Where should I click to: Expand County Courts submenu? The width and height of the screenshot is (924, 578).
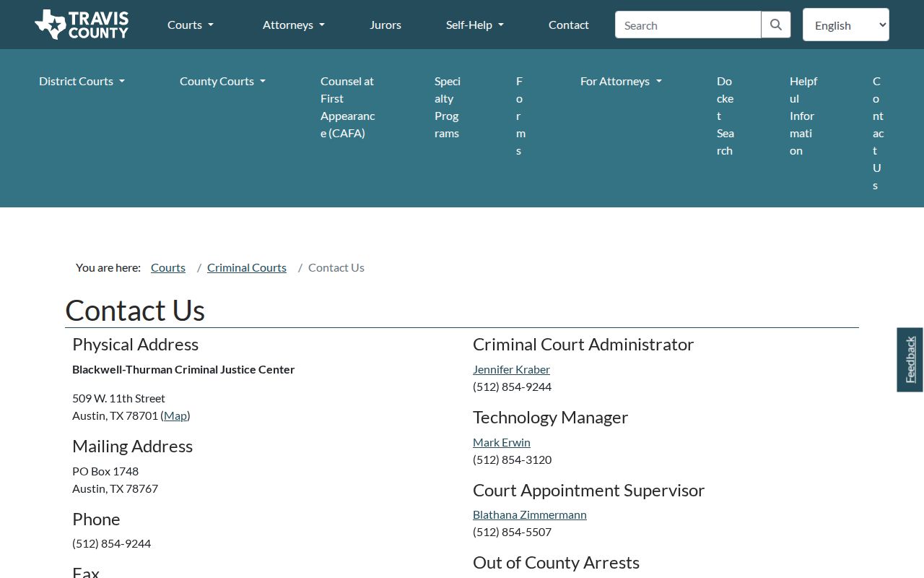(222, 81)
